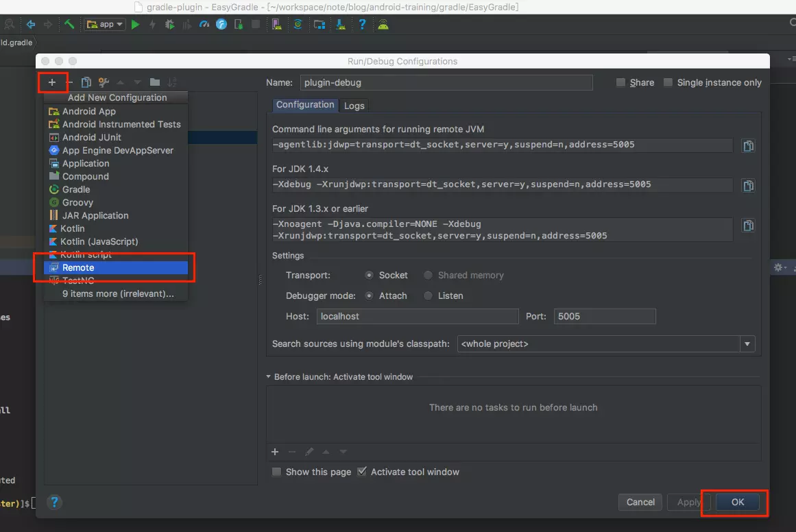This screenshot has height=532, width=796.
Task: Click the Copy Configuration icon
Action: tap(86, 82)
